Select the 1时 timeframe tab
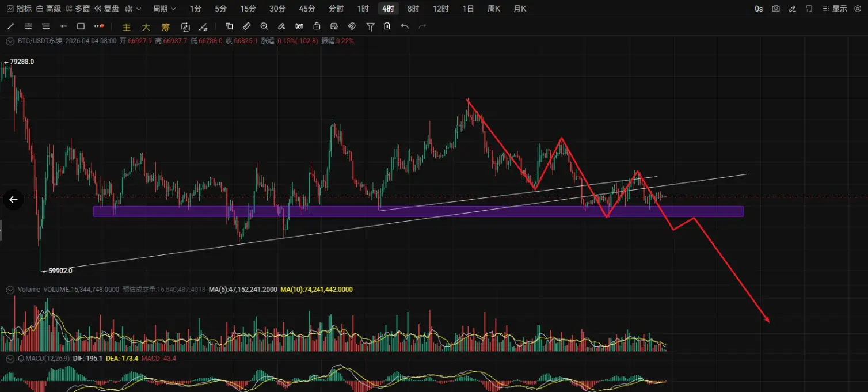The width and height of the screenshot is (868, 392). tap(363, 9)
